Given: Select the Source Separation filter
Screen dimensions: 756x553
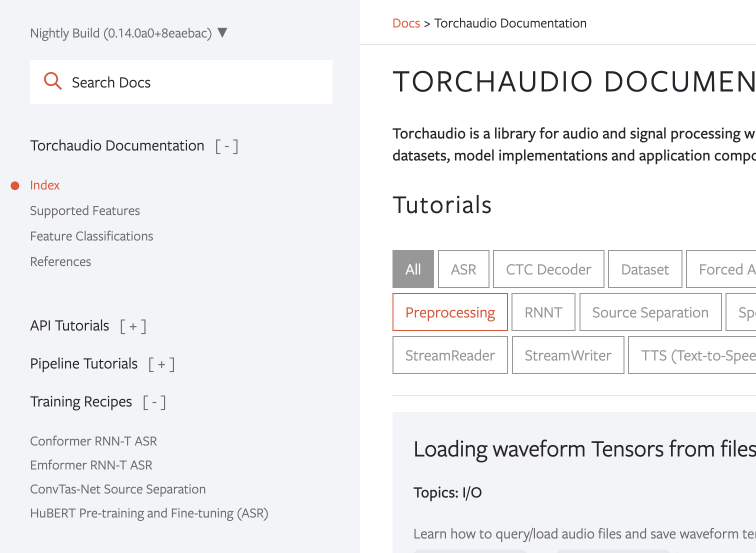Looking at the screenshot, I should click(x=650, y=312).
